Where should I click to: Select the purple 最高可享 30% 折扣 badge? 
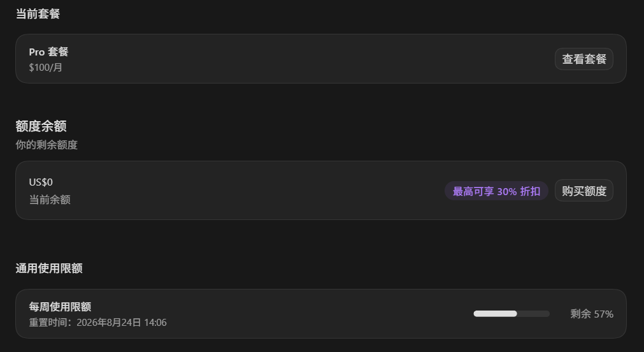496,191
